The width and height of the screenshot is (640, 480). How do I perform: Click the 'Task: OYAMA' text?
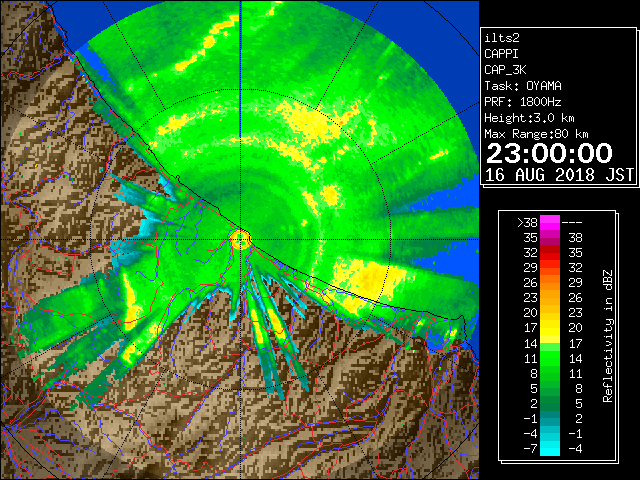523,86
